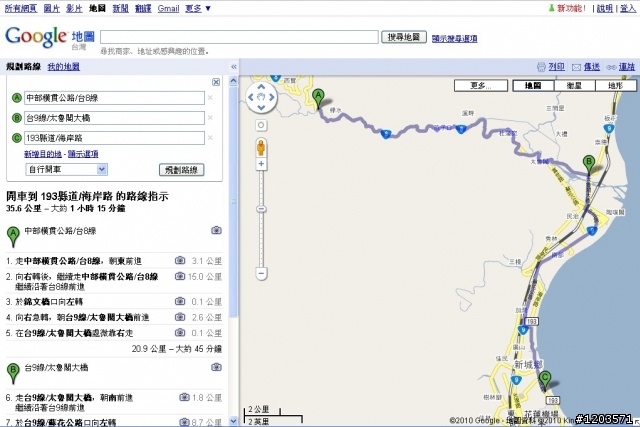
Task: Click the 規劃路線 get directions button
Action: click(x=181, y=170)
